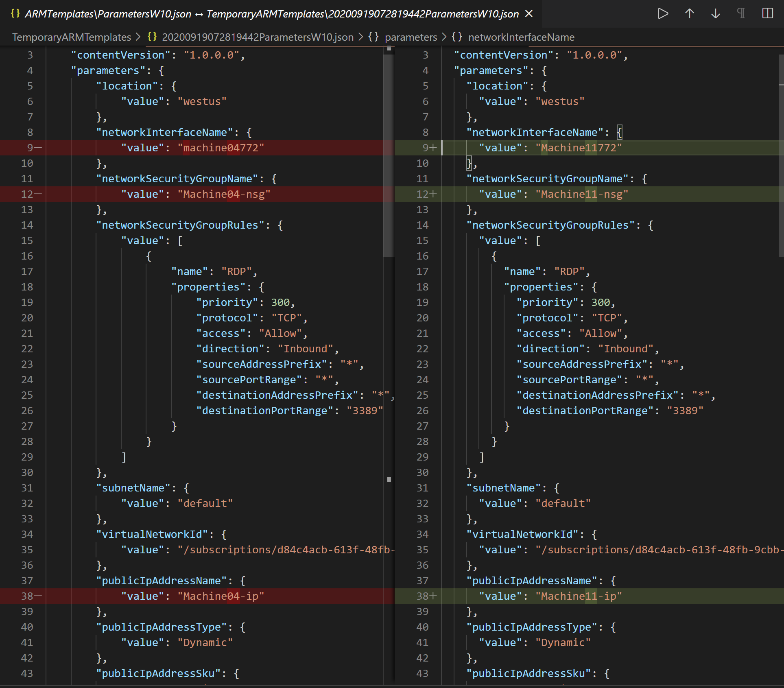The image size is (784, 688).
Task: Click the changed Machine11772 value line
Action: pos(578,147)
